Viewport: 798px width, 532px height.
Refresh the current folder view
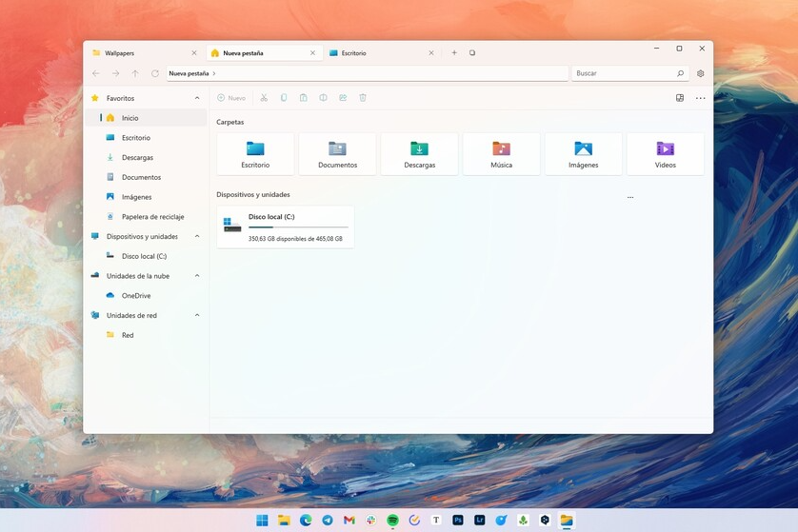click(x=154, y=73)
